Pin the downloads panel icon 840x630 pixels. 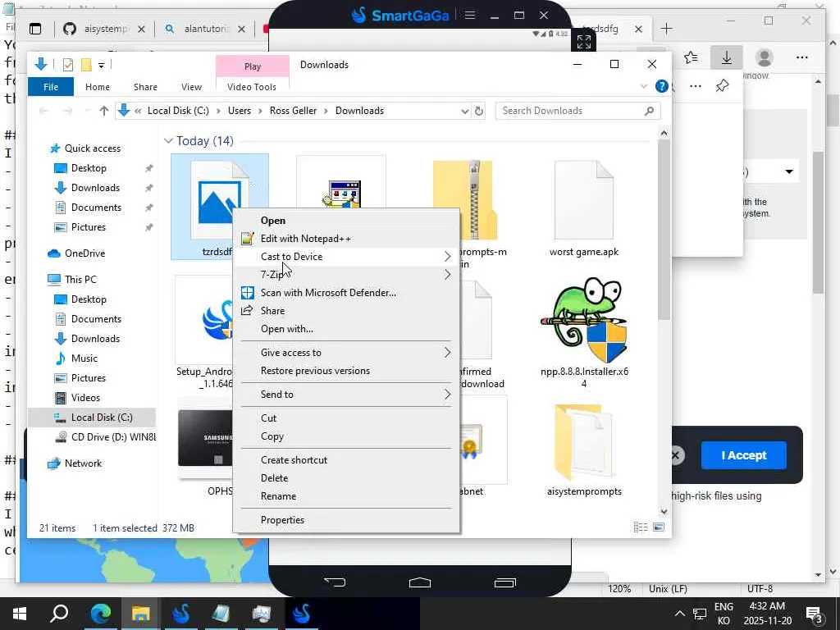pos(723,85)
